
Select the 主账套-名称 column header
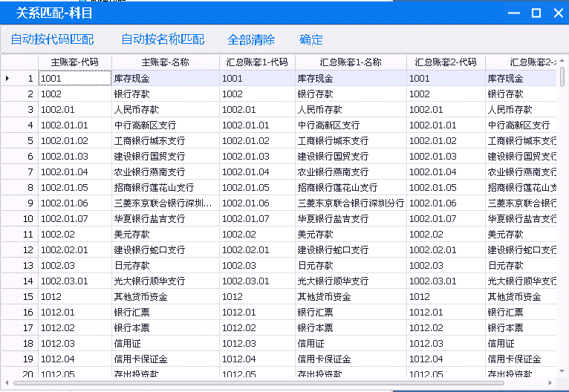166,62
